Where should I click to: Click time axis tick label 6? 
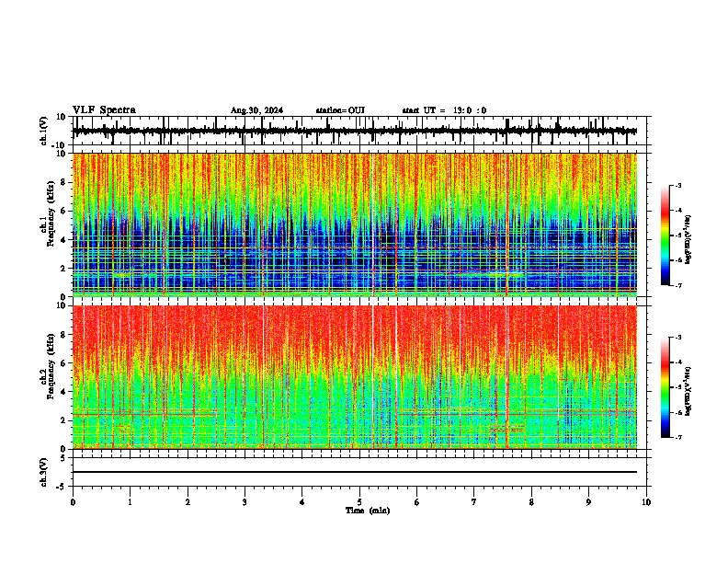click(x=417, y=502)
